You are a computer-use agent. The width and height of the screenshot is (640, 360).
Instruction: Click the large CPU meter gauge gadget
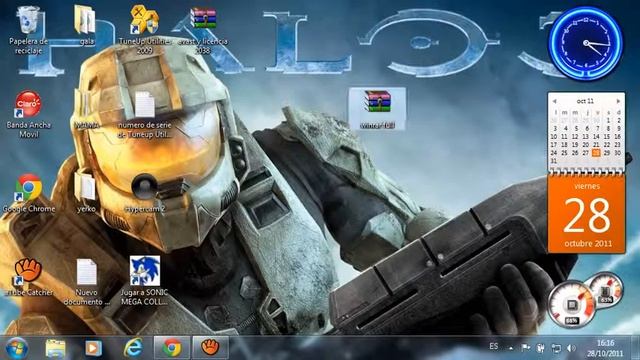[x=571, y=304]
